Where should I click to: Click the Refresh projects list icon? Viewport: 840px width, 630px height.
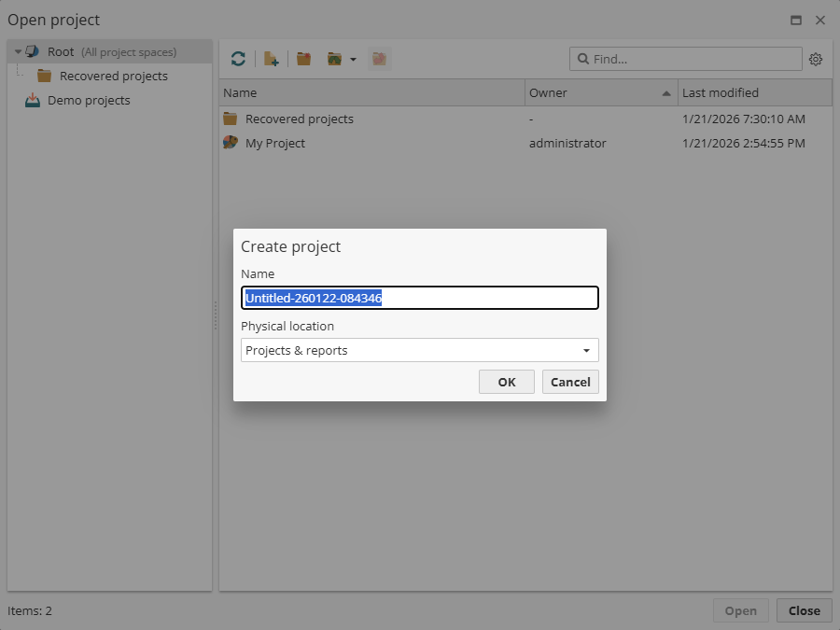coord(238,58)
